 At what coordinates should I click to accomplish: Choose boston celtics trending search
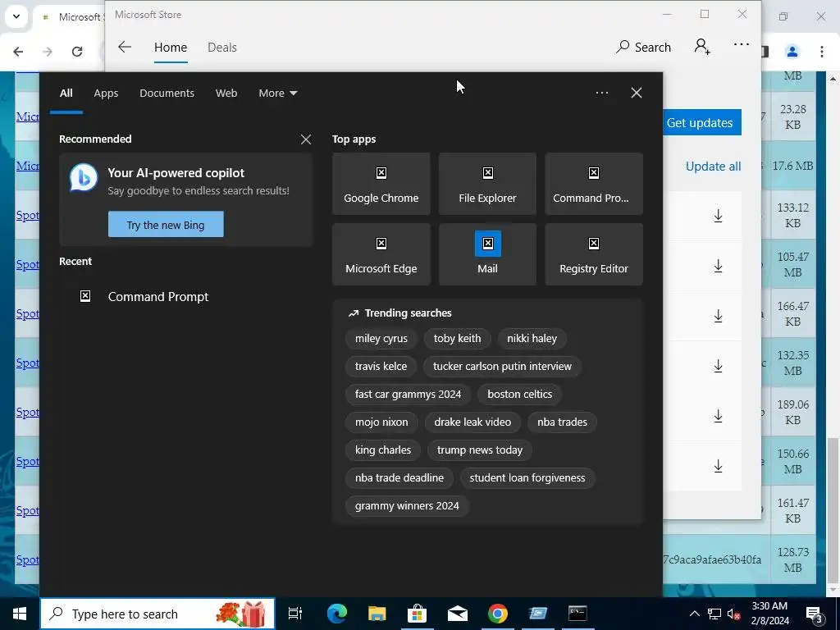(x=519, y=395)
